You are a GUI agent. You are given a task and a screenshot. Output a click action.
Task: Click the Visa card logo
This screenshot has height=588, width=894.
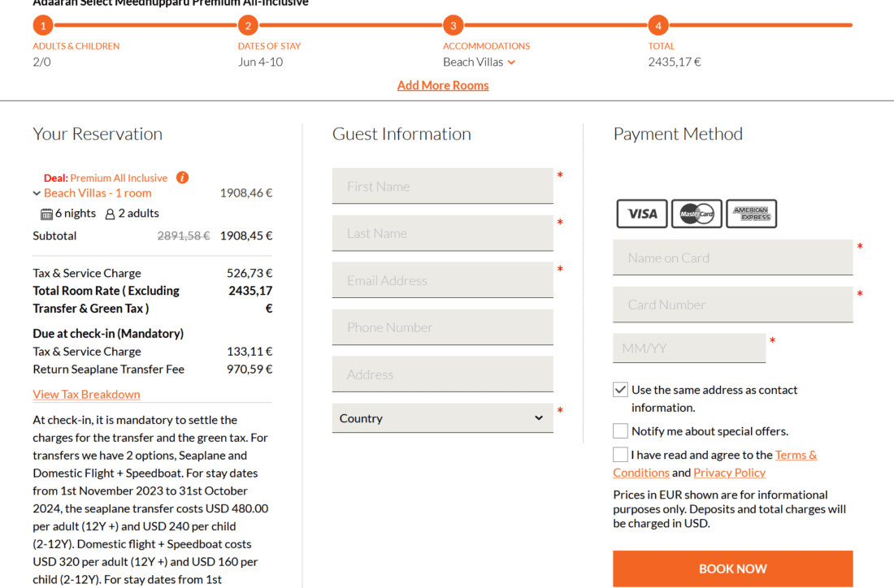click(x=642, y=214)
